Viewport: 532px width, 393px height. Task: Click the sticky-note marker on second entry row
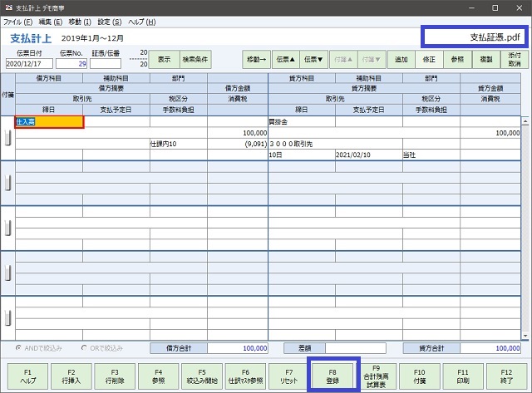pos(7,183)
